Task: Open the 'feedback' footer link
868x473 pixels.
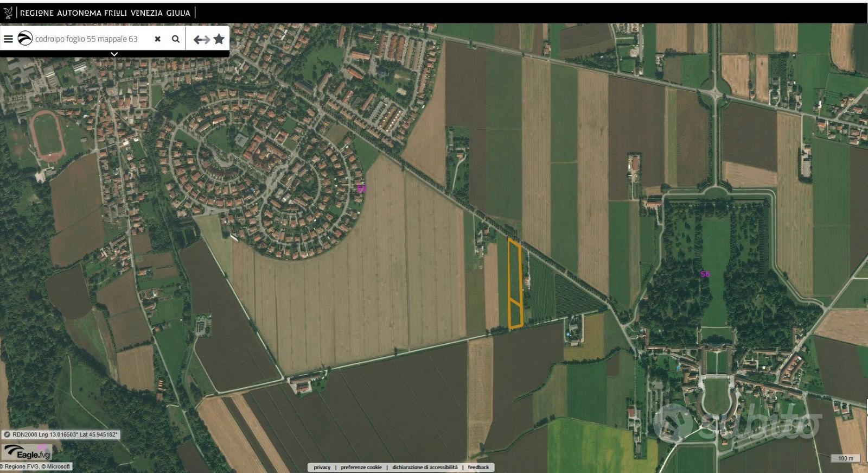Action: coord(478,467)
